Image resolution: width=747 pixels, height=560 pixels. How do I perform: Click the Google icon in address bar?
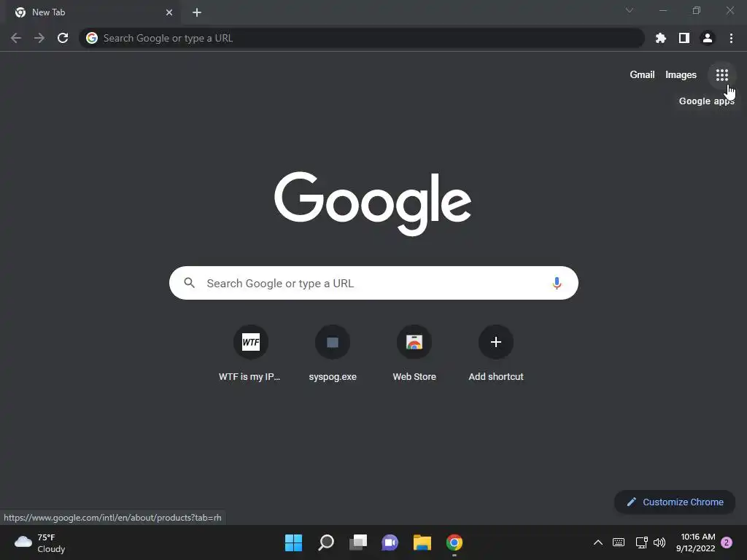92,38
